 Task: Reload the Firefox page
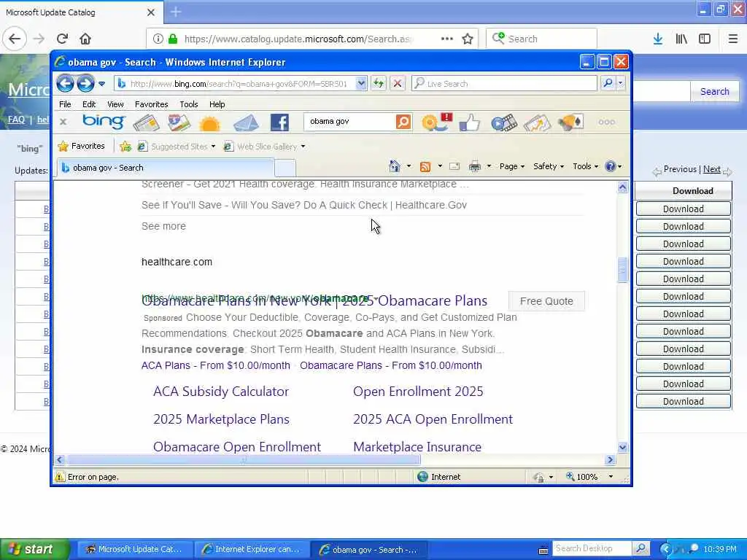[62, 39]
